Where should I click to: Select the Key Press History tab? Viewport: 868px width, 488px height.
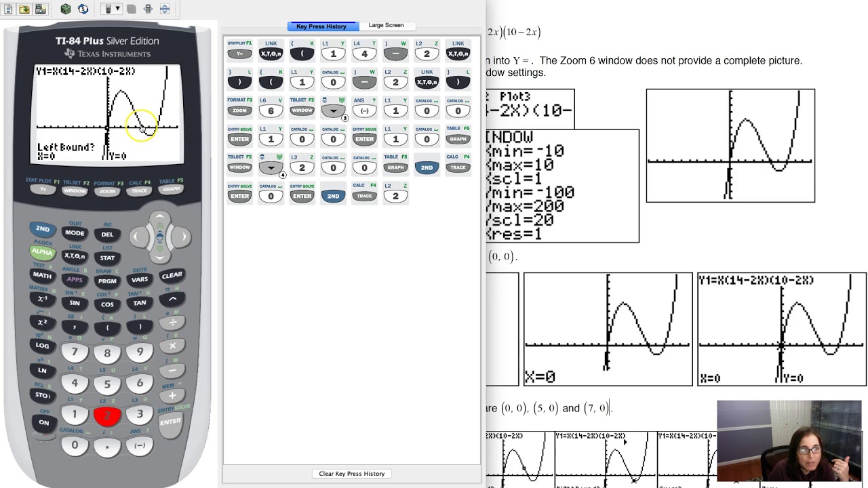(321, 26)
